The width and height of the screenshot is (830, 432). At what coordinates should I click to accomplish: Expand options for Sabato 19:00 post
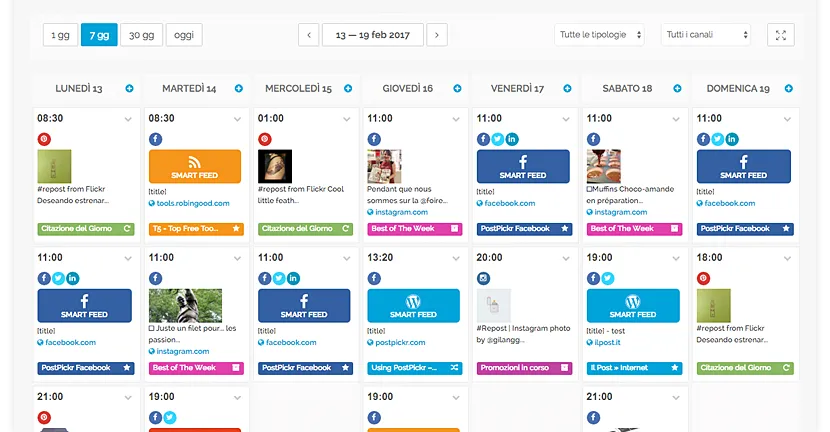point(676,259)
